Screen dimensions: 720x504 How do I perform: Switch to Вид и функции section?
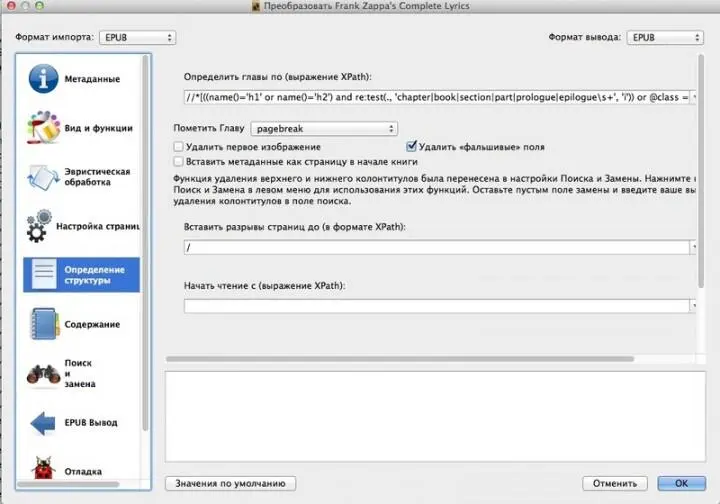[98, 128]
